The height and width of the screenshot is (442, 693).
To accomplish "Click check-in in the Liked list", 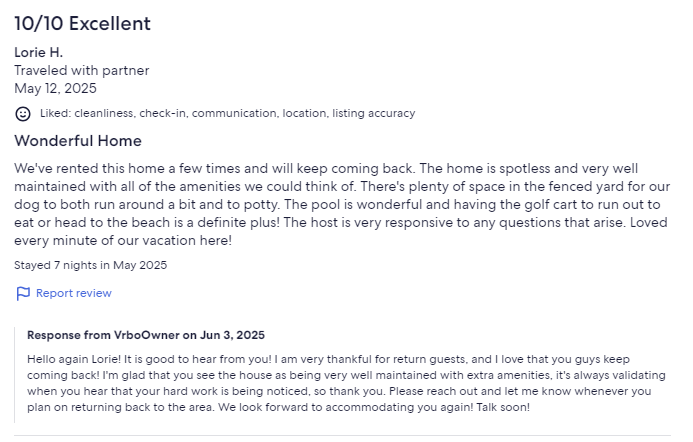I will point(163,113).
